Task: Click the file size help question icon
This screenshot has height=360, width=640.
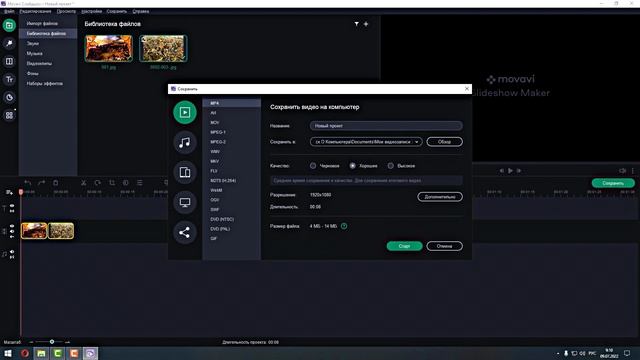Action: coord(344,226)
